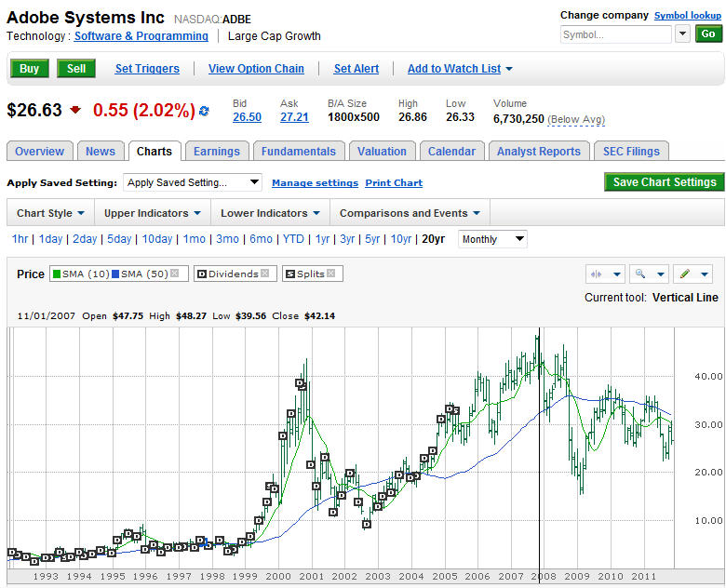Viewport: 726px width, 588px height.
Task: Switch to the Overview tab
Action: (40, 152)
